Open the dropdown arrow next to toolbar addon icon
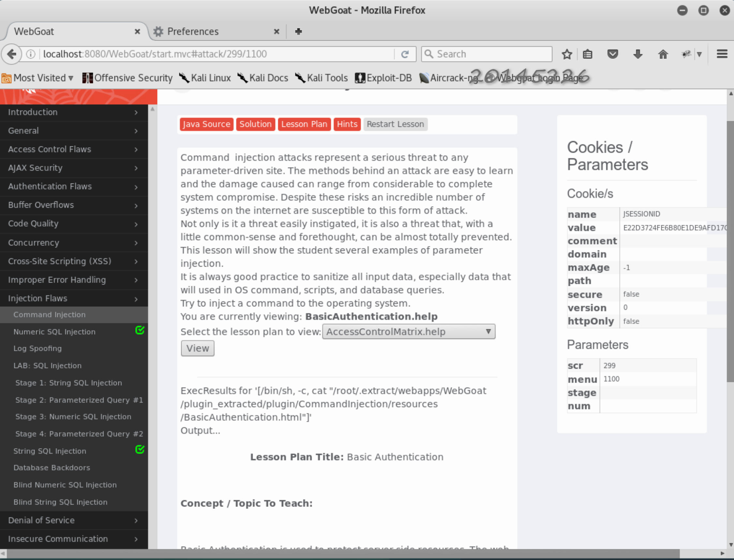Image resolution: width=734 pixels, height=560 pixels. click(699, 54)
